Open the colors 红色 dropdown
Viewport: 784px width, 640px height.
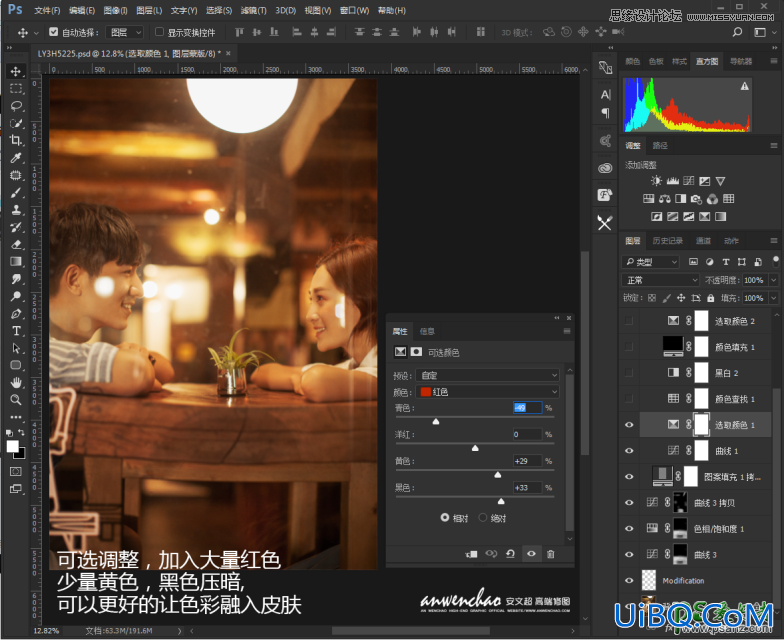[x=488, y=392]
